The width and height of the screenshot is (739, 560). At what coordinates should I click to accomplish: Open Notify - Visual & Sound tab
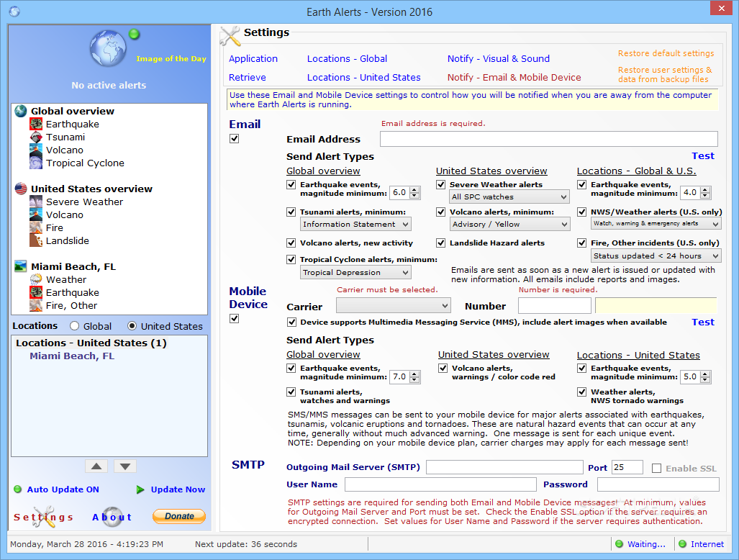pyautogui.click(x=499, y=59)
